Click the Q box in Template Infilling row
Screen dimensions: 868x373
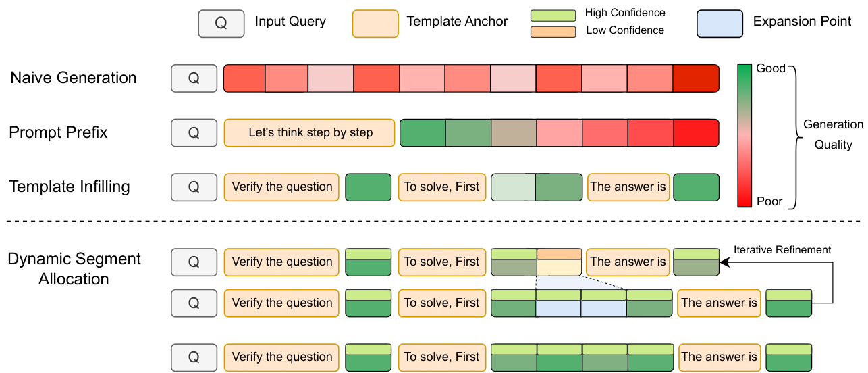tap(194, 187)
